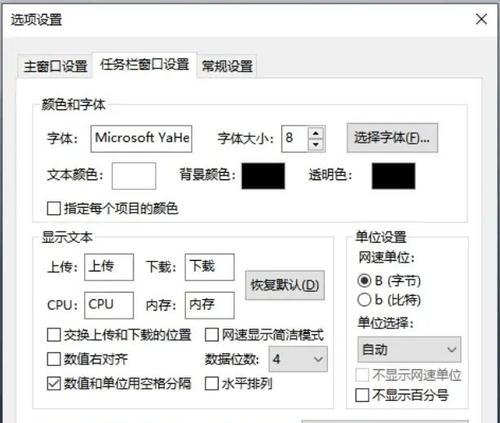500x423 pixels.
Task: Click the 选择字体(F)... button
Action: (x=392, y=138)
